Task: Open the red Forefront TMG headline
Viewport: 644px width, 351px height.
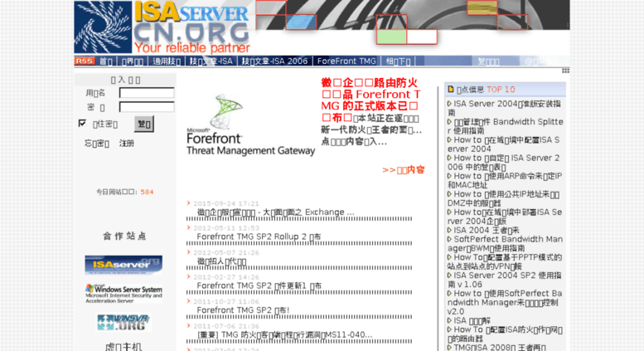Action: pyautogui.click(x=370, y=100)
